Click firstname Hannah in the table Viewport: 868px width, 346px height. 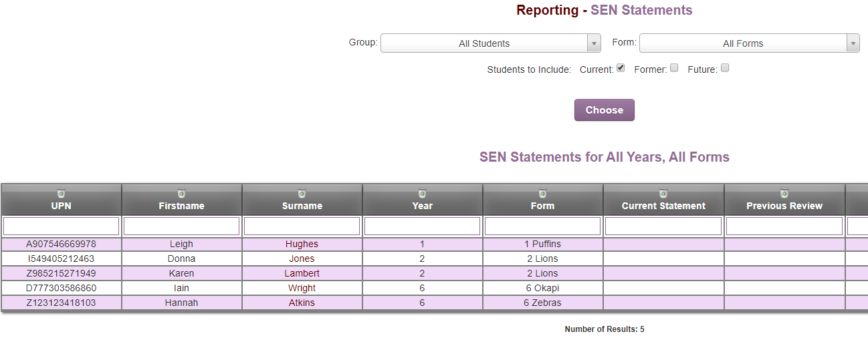[181, 303]
